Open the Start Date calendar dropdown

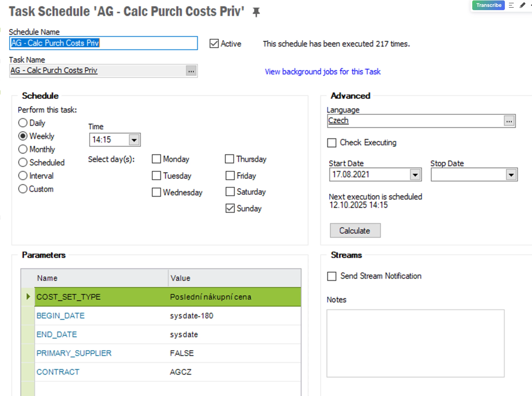(415, 175)
